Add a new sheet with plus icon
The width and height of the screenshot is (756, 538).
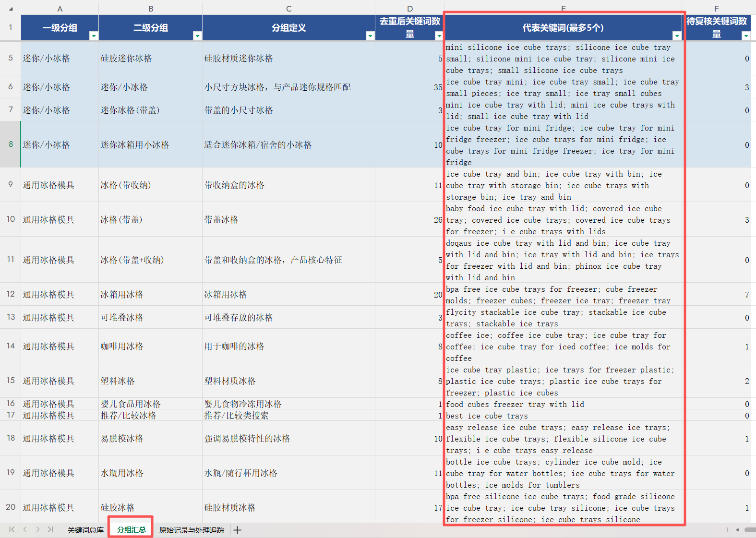click(x=237, y=530)
